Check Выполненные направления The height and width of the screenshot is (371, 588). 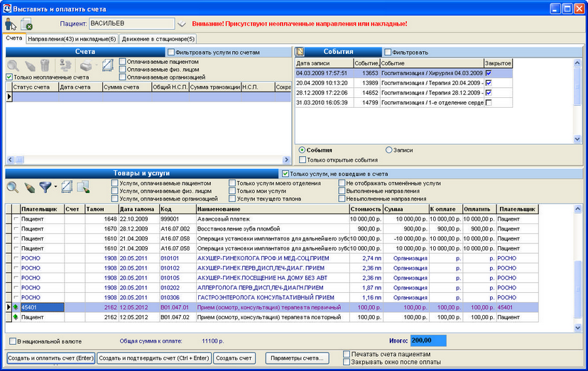(342, 191)
